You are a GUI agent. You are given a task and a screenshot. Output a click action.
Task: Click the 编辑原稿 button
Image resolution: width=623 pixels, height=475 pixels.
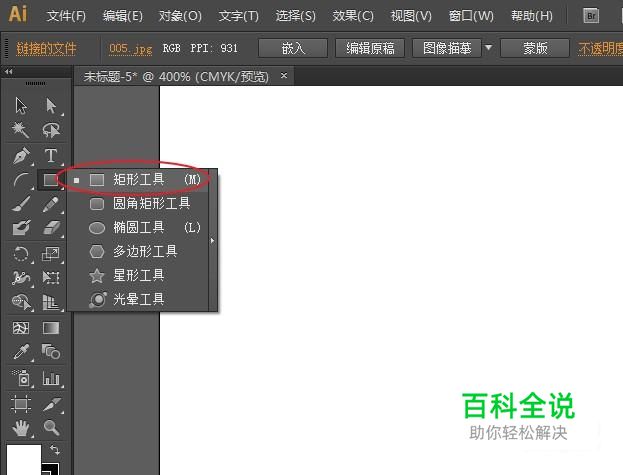point(370,48)
